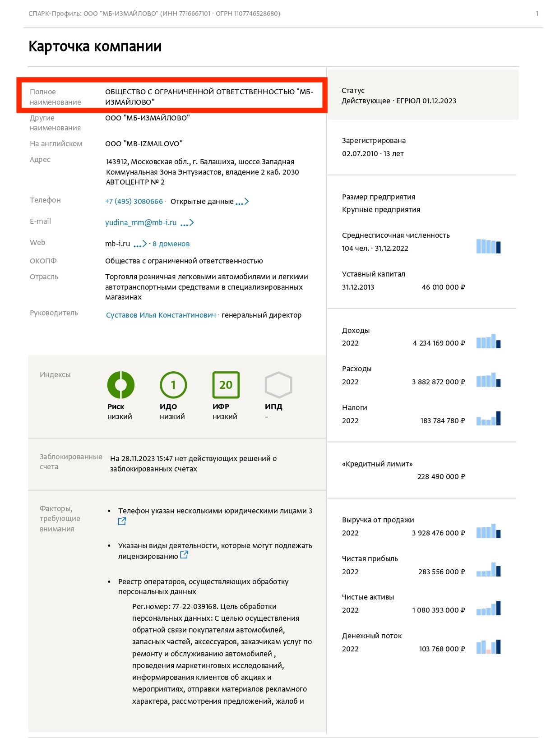
Task: Expand more e-mail addresses arrow
Action: click(187, 223)
